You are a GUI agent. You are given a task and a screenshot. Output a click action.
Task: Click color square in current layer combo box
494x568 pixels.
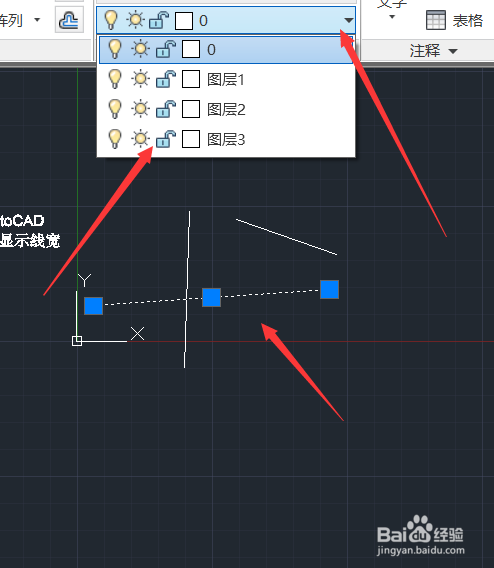184,21
